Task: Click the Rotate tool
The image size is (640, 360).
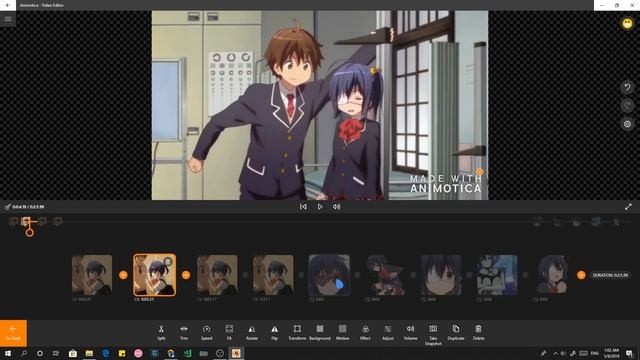Action: pos(252,332)
